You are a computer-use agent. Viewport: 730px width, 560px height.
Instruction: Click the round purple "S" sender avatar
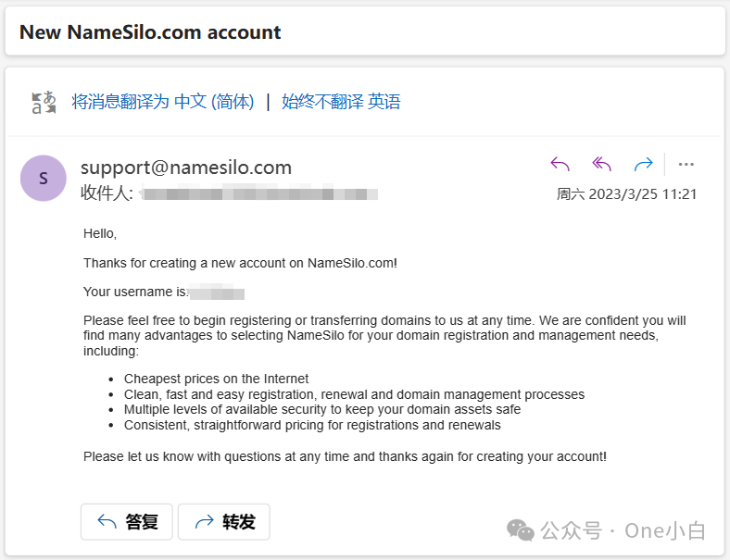coord(44,178)
